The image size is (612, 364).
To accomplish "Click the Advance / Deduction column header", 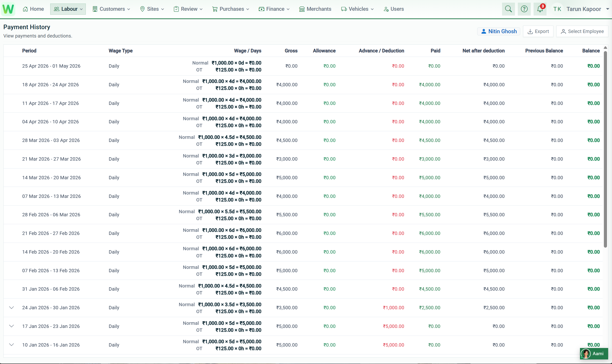I will 381,51.
